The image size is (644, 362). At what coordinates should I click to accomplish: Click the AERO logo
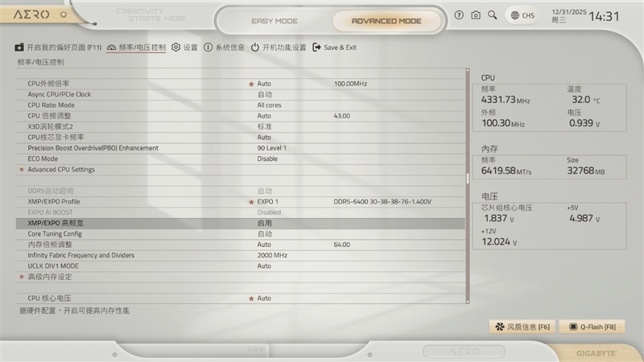click(31, 14)
